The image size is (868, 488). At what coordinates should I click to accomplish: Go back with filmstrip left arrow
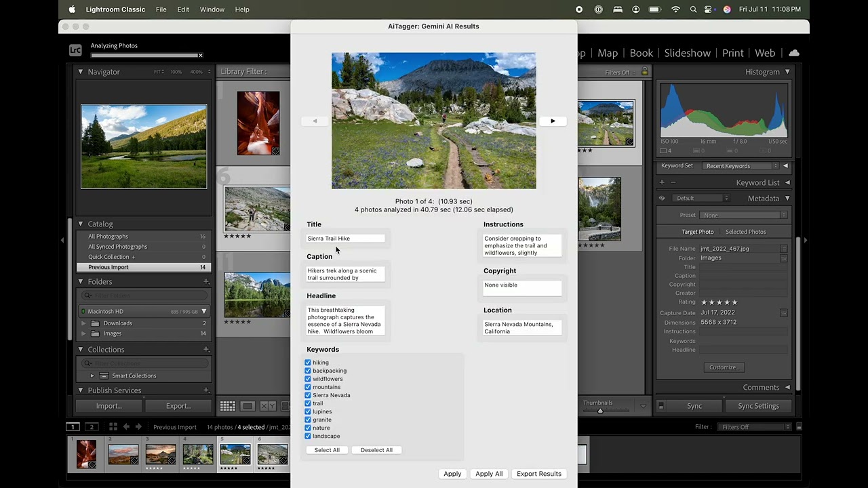pos(126,427)
